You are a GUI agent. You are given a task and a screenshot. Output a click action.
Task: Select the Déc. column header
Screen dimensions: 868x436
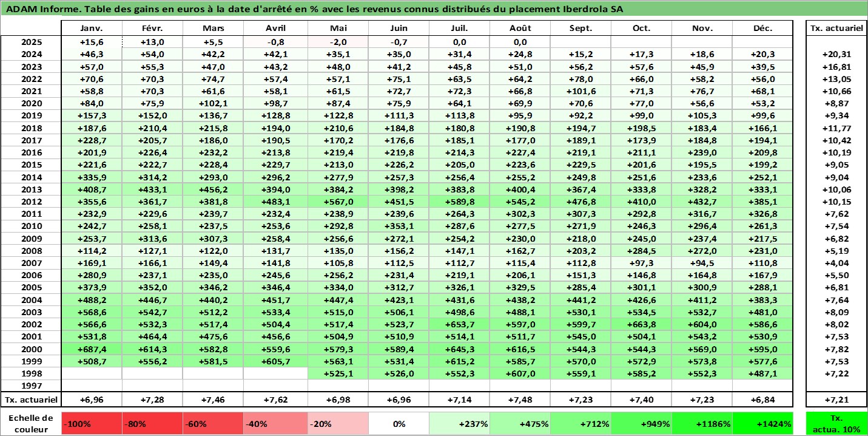pyautogui.click(x=763, y=29)
